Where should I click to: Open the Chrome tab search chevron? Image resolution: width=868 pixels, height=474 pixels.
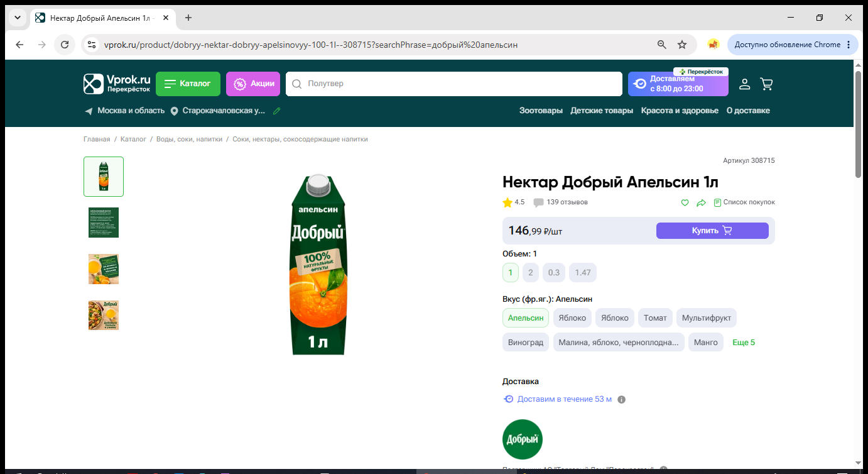(x=18, y=18)
